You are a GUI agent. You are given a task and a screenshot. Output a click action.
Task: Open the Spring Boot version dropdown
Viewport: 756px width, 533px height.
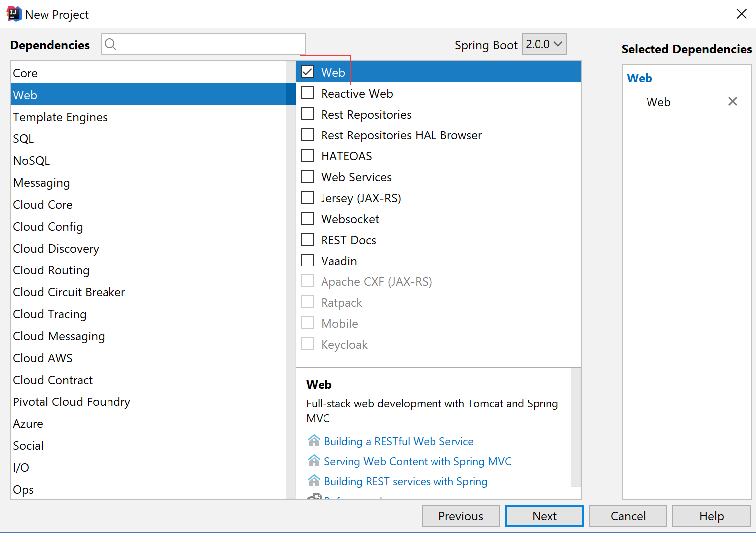(x=544, y=44)
